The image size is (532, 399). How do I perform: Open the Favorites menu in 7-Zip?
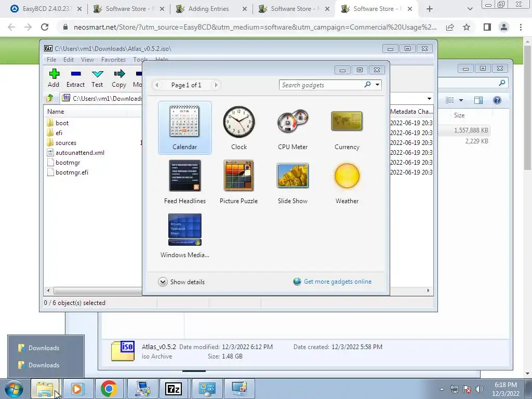(x=113, y=60)
